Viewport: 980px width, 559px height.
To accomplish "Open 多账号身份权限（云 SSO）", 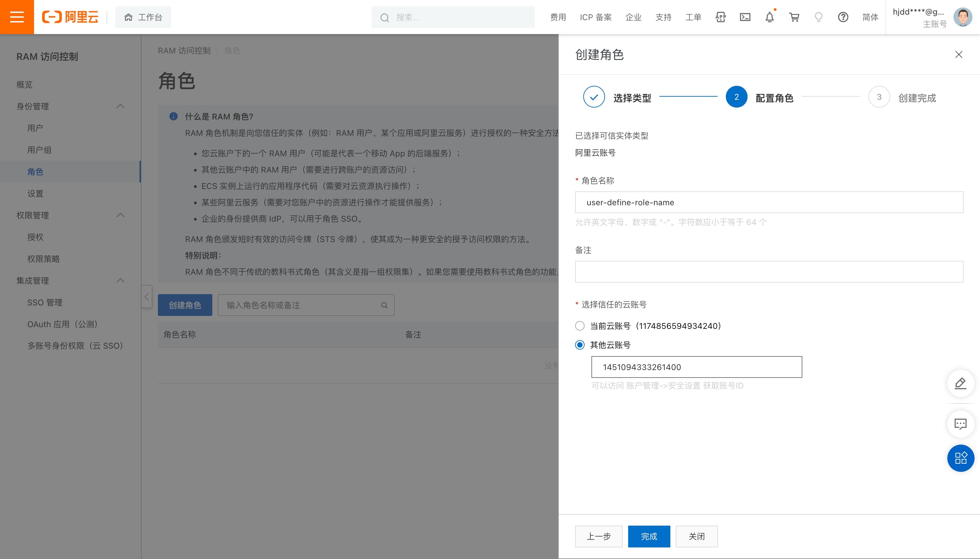I will click(75, 346).
